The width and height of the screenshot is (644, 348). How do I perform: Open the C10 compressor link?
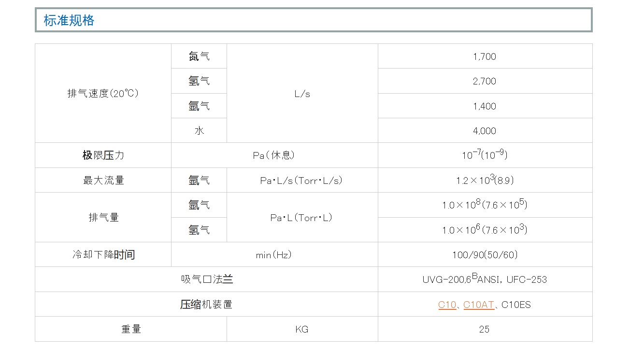coord(447,305)
